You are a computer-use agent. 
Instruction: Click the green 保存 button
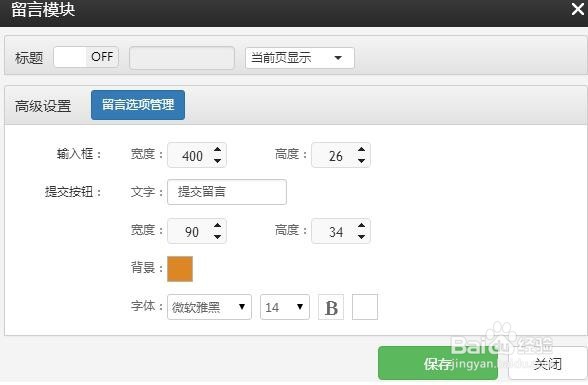[x=438, y=363]
